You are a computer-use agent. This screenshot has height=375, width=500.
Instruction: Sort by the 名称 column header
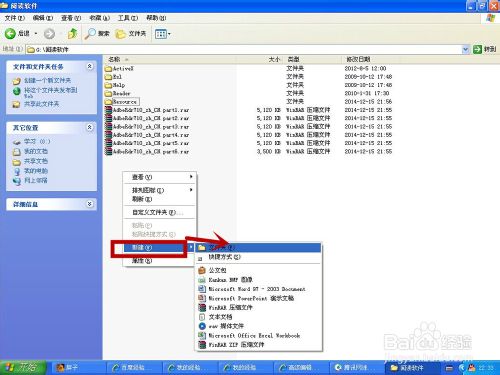click(114, 59)
